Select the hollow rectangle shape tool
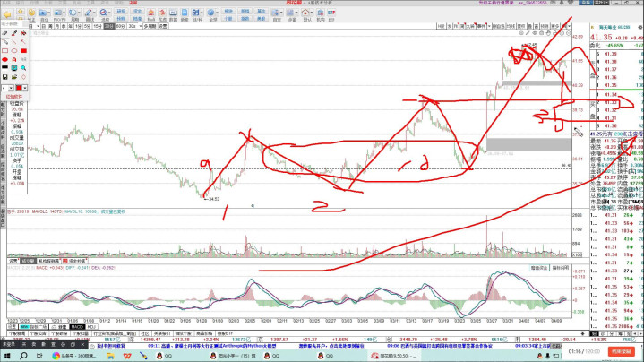 coord(5,50)
